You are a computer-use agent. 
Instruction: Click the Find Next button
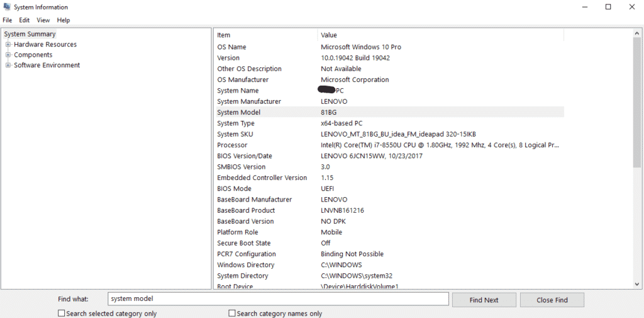tap(484, 300)
